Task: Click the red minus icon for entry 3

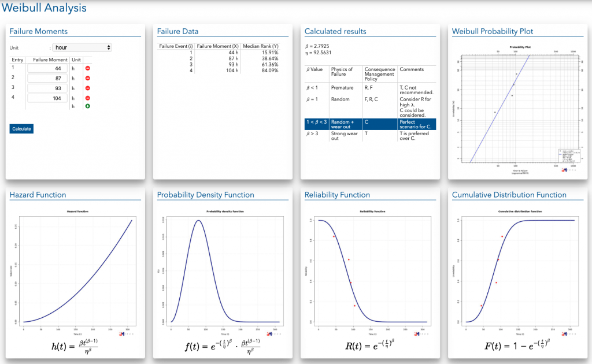Action: (x=88, y=88)
